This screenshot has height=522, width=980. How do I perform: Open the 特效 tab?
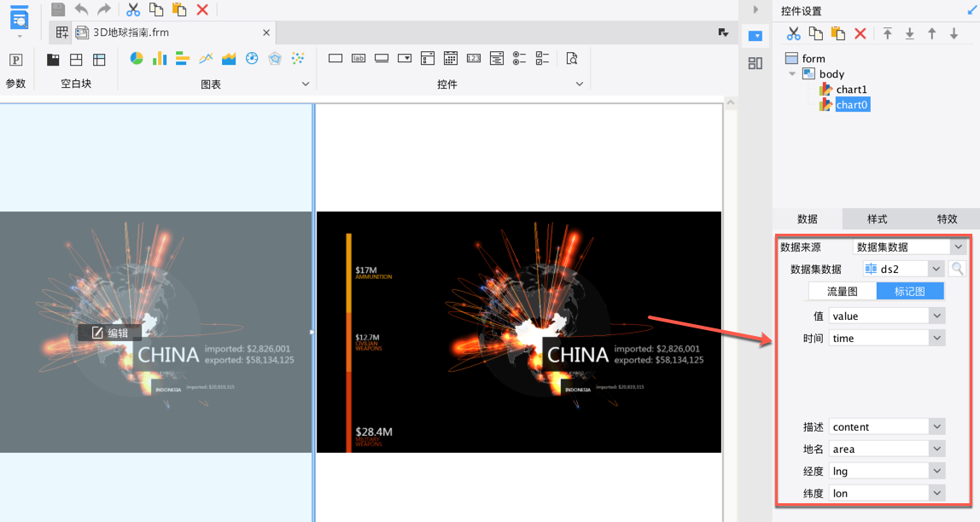click(947, 218)
